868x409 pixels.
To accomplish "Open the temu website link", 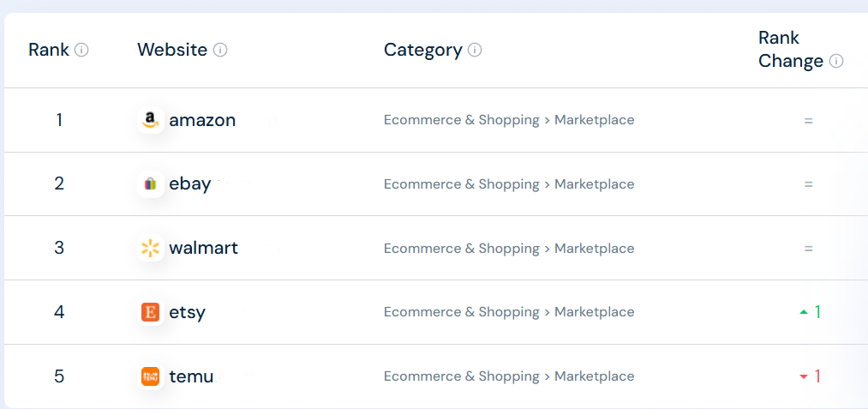I will pyautogui.click(x=191, y=376).
